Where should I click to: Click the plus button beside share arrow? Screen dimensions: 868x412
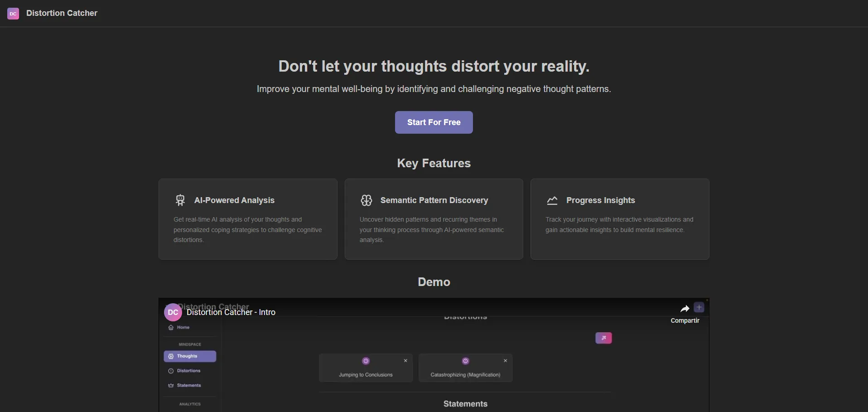(x=699, y=308)
